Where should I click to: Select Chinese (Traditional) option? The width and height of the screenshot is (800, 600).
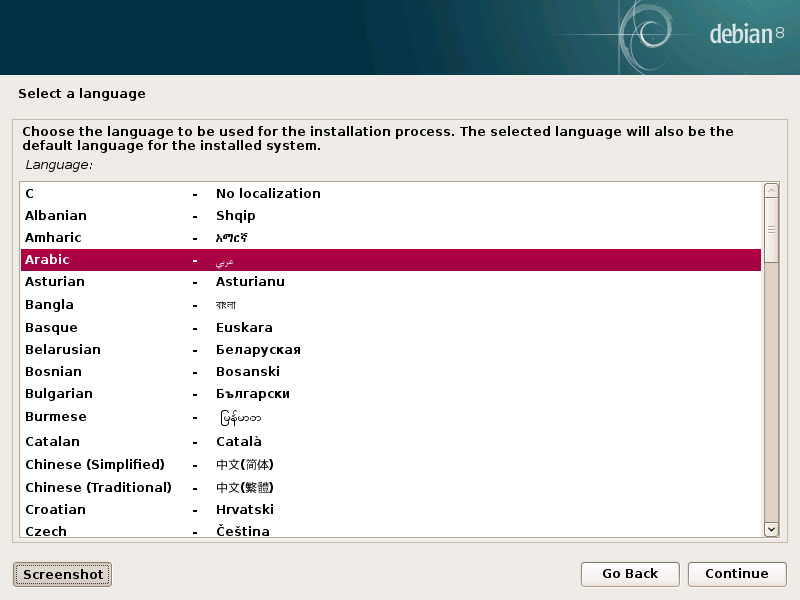pyautogui.click(x=390, y=488)
